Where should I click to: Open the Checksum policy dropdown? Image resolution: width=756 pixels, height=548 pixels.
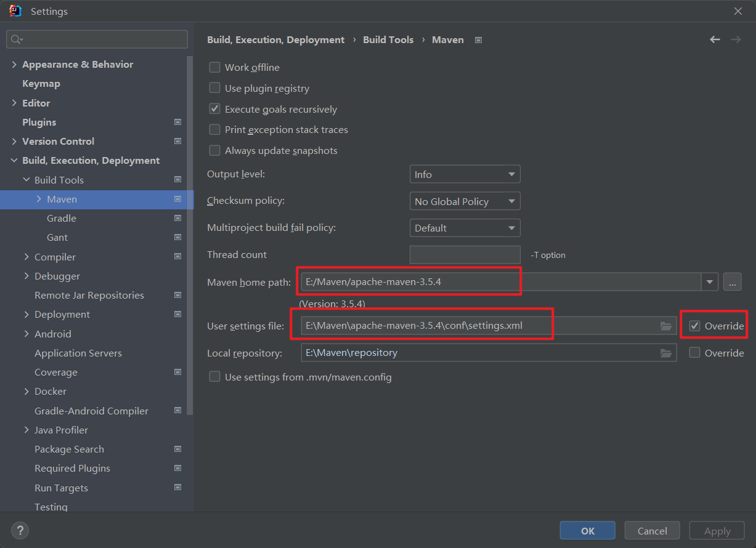point(465,201)
